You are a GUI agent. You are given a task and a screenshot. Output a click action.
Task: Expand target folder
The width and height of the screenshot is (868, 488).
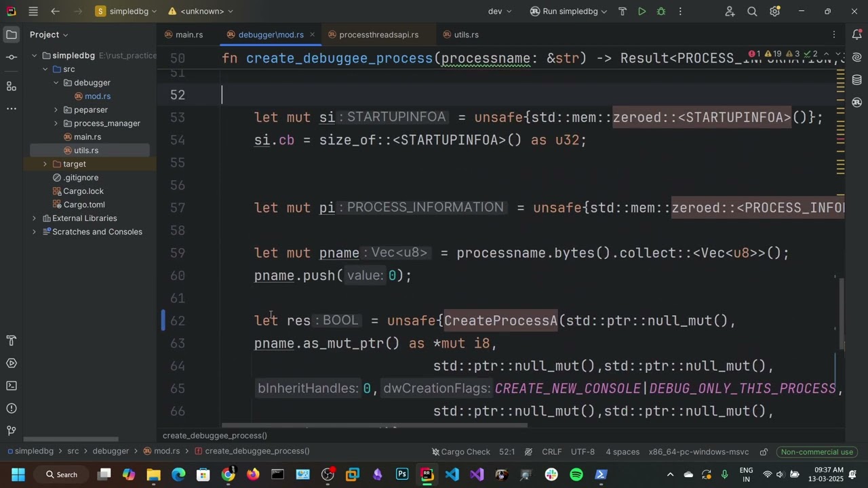tap(45, 164)
